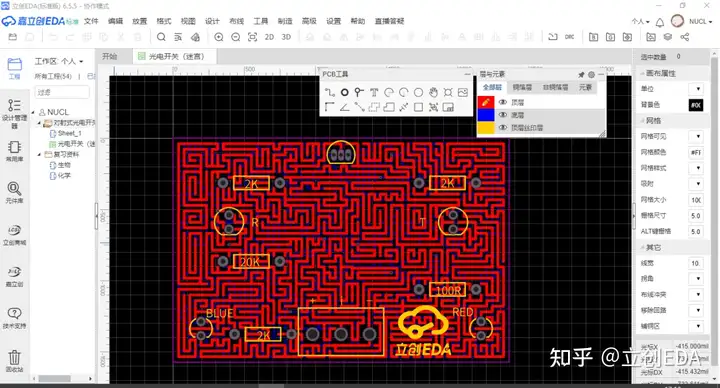720x388 pixels.
Task: Collapse the NUCL tree node
Action: [x=33, y=112]
